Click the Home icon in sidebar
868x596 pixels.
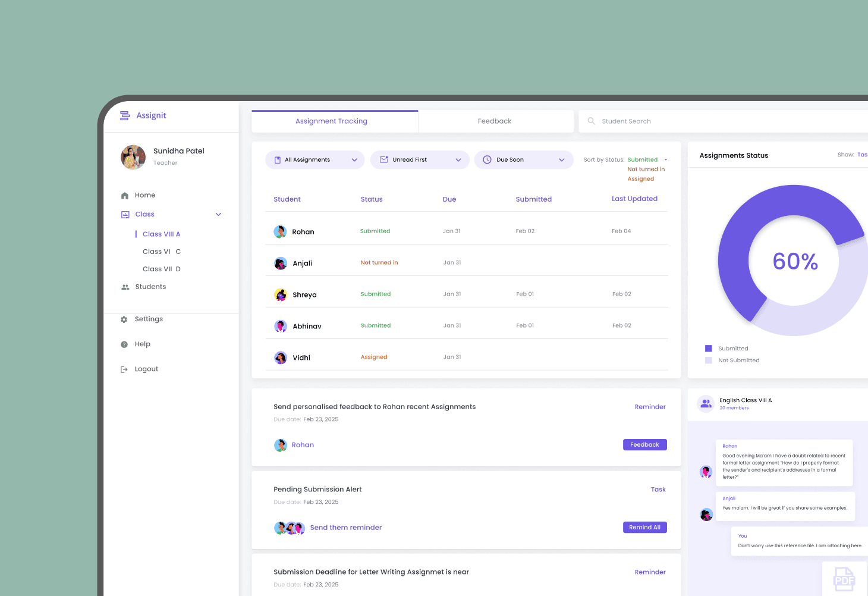point(125,196)
